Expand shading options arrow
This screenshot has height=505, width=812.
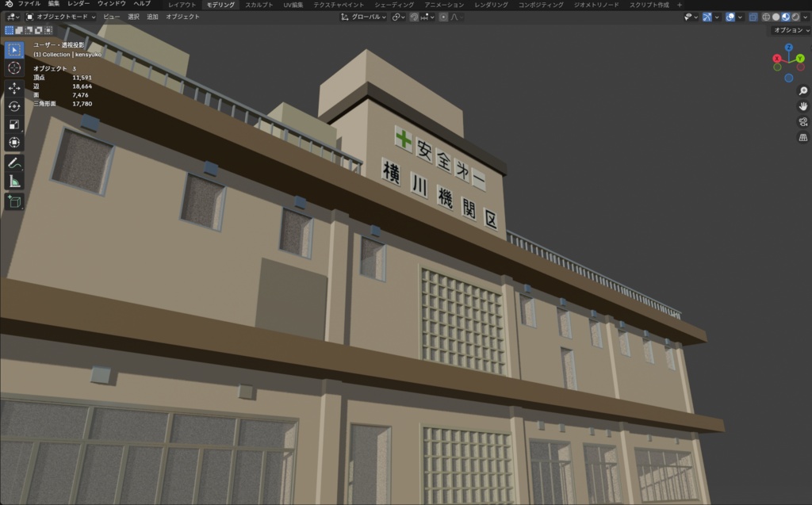pyautogui.click(x=806, y=17)
